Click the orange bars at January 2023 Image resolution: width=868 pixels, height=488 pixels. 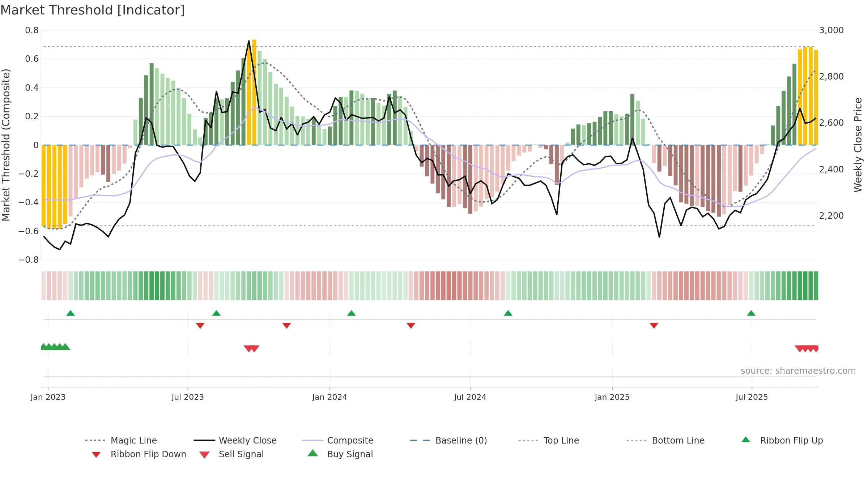[x=54, y=186]
